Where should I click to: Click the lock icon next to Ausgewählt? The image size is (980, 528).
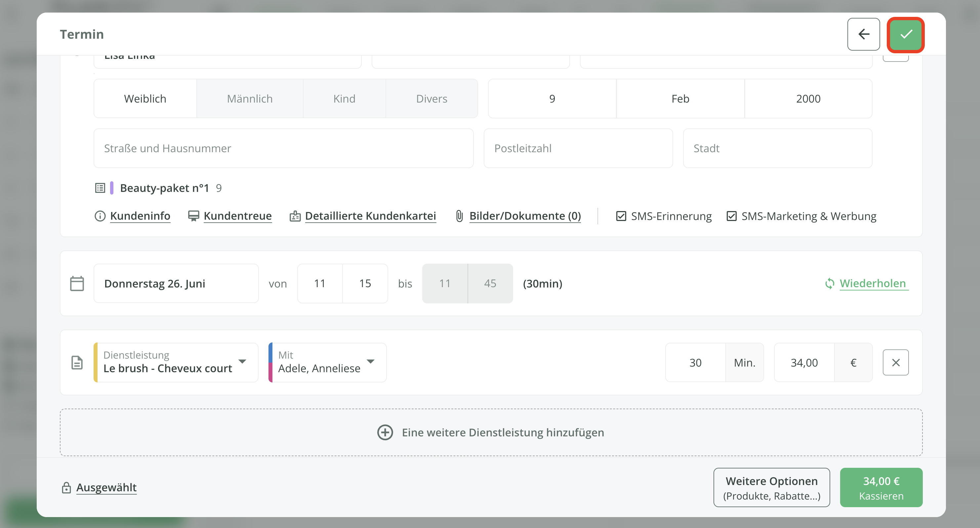(x=66, y=488)
